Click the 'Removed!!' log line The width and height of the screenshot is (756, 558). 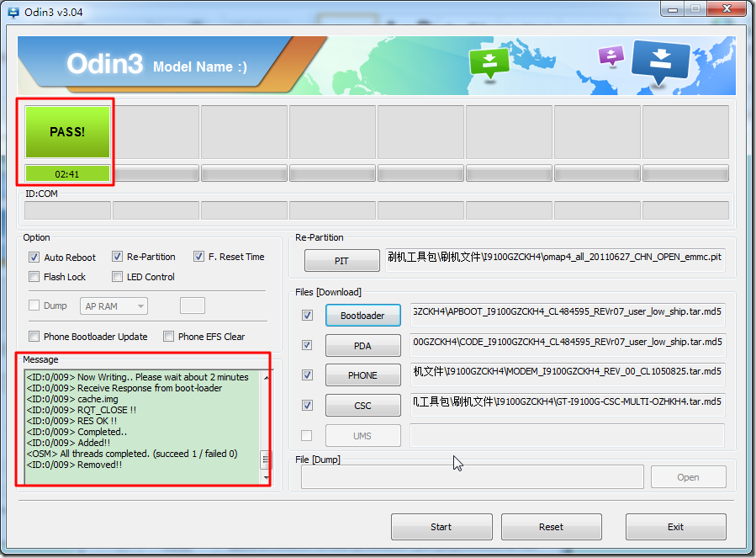click(74, 465)
